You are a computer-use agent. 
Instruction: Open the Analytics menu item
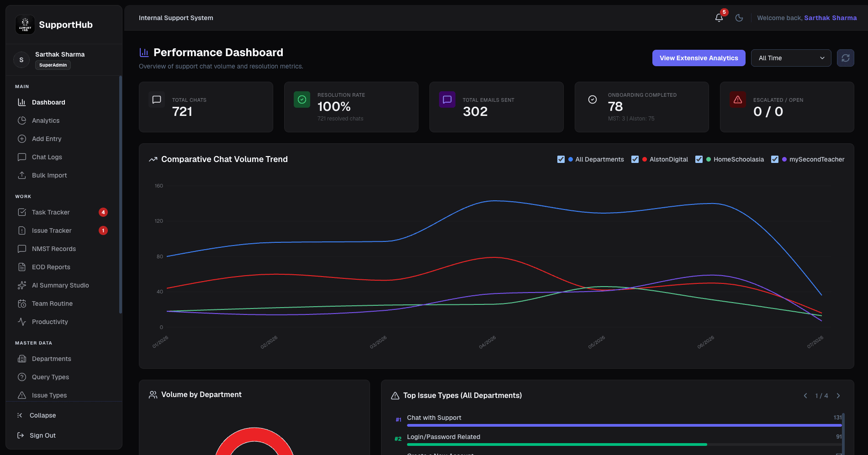pos(64,120)
